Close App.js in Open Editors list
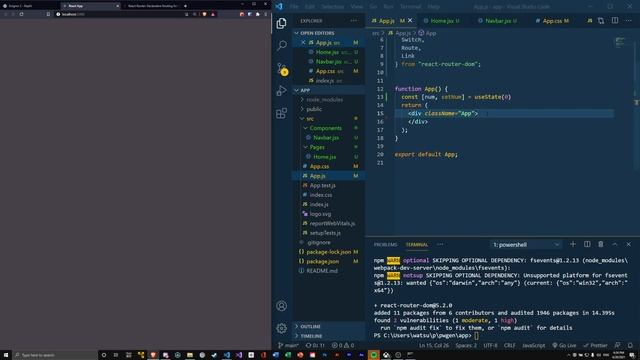 [x=303, y=42]
